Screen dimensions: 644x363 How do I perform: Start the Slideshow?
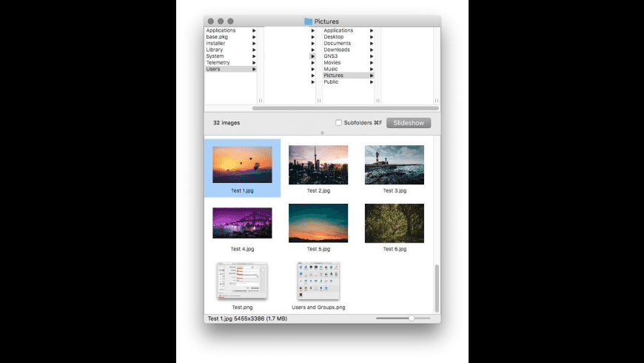click(x=409, y=123)
